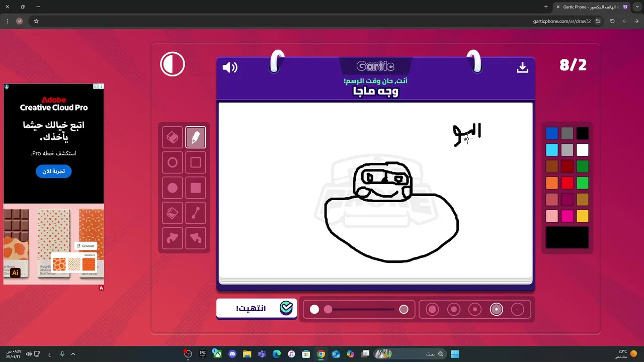Close the Gartic Phone tab
Image resolution: width=644 pixels, height=362 pixels.
(x=558, y=7)
